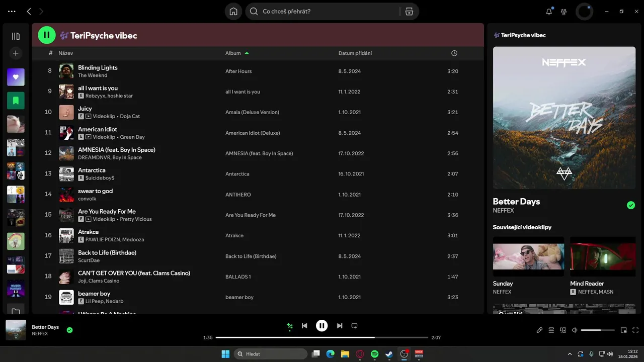Mute the Spotify volume speaker
Viewport: 644px width, 362px height.
pyautogui.click(x=575, y=330)
